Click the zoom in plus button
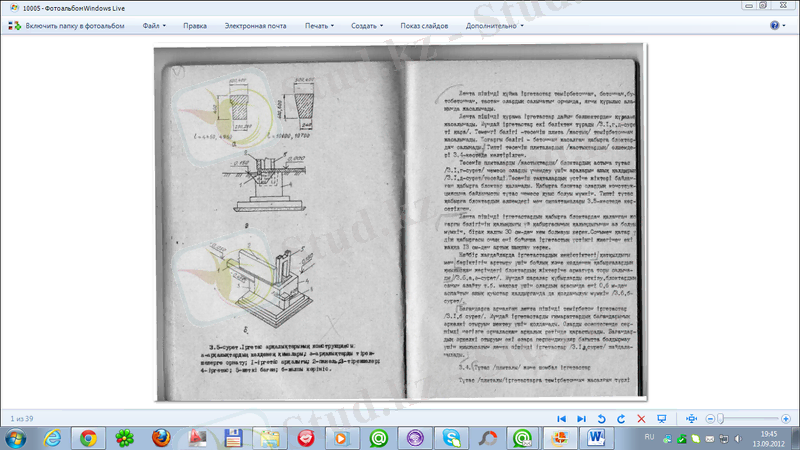The image size is (800, 450). [x=784, y=417]
